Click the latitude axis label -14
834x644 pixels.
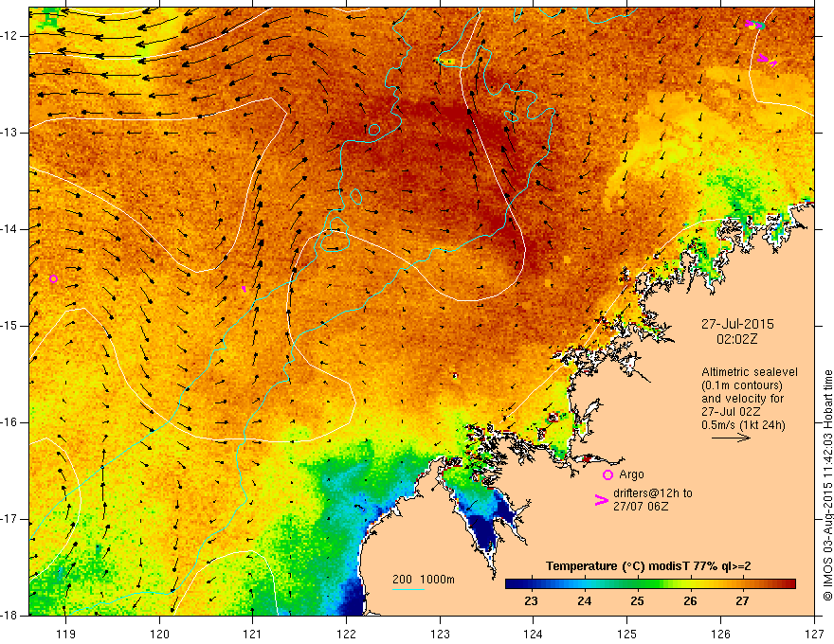(x=9, y=229)
